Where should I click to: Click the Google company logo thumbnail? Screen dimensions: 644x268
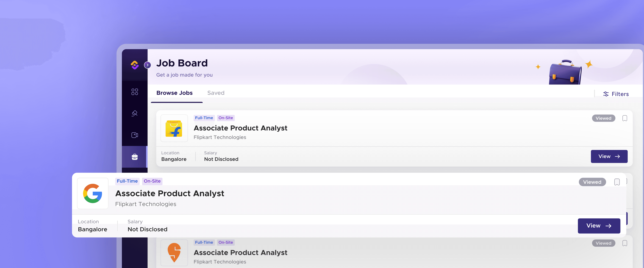[92, 193]
